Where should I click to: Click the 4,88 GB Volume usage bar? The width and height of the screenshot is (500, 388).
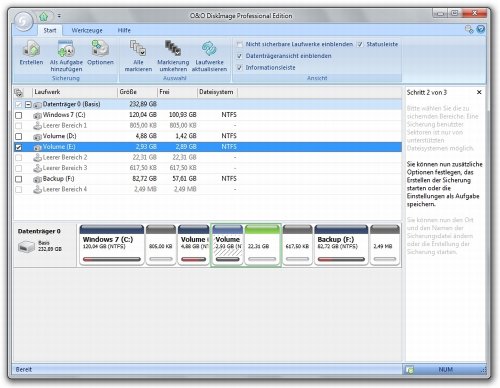click(x=193, y=259)
